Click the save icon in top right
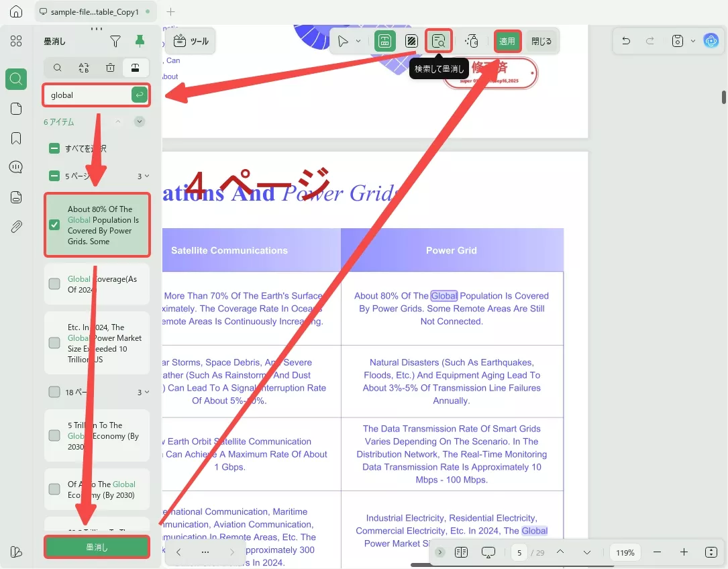The width and height of the screenshot is (728, 569). pyautogui.click(x=678, y=41)
